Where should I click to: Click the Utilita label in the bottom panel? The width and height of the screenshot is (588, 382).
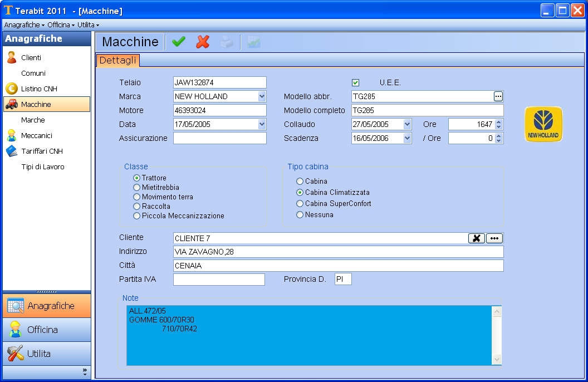point(38,354)
